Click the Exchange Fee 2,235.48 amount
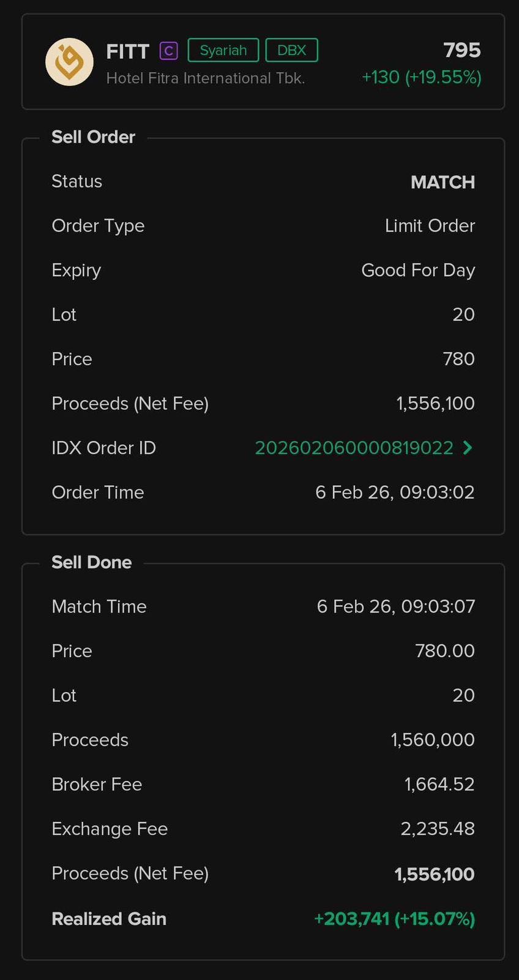The width and height of the screenshot is (519, 980). (438, 829)
